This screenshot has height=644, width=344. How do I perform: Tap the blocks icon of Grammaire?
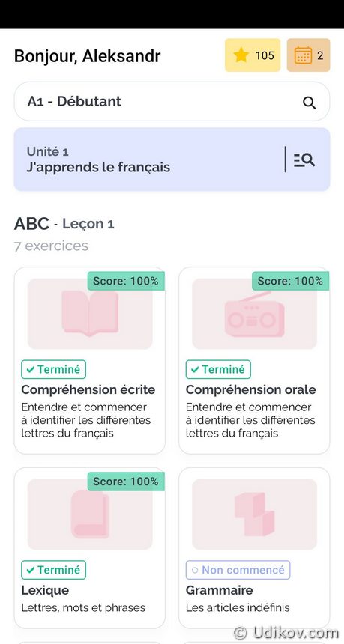click(254, 514)
